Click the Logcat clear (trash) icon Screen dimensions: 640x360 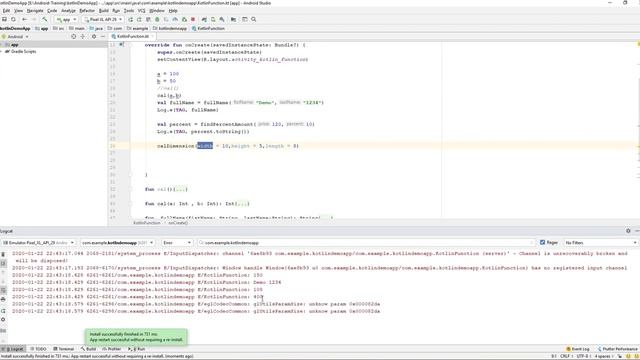3,254
